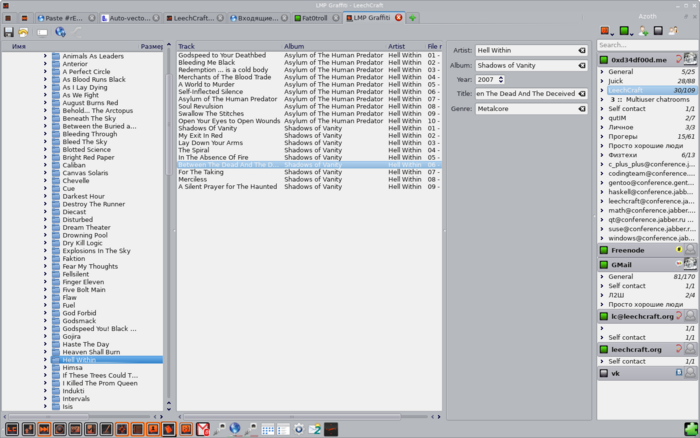Toggle the lc@leechcraft.org account status square
Image resolution: width=700 pixels, height=438 pixels.
604,316
